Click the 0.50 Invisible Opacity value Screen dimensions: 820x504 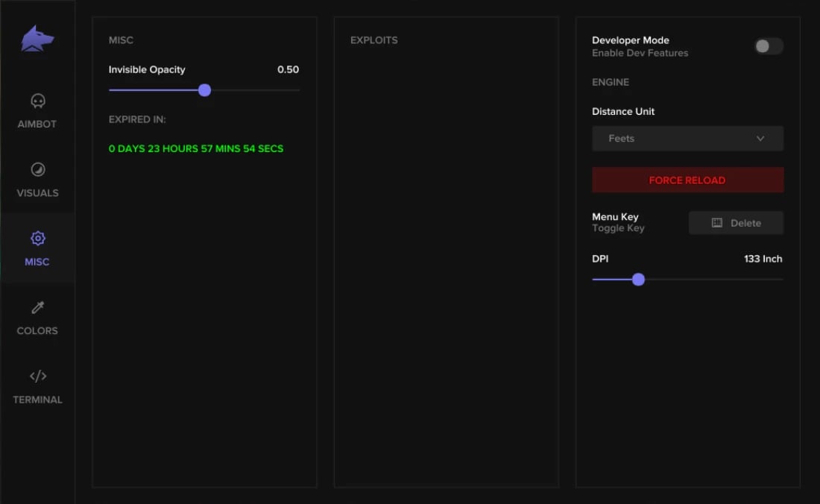288,69
